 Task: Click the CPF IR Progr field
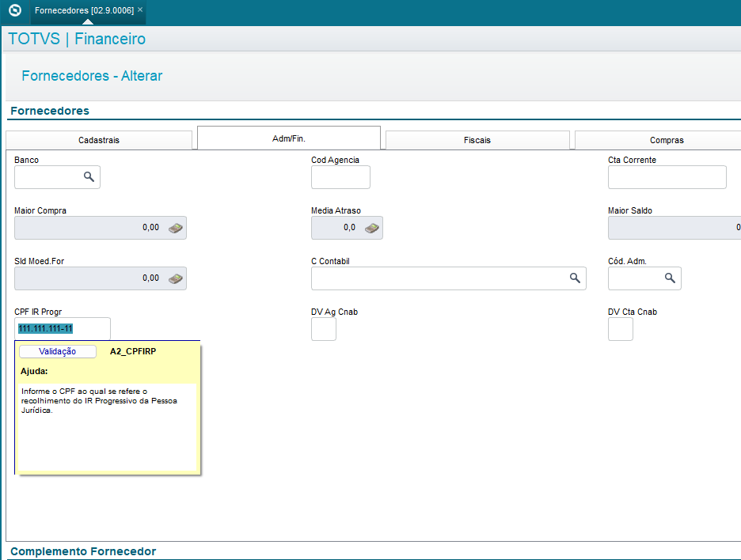[x=63, y=328]
